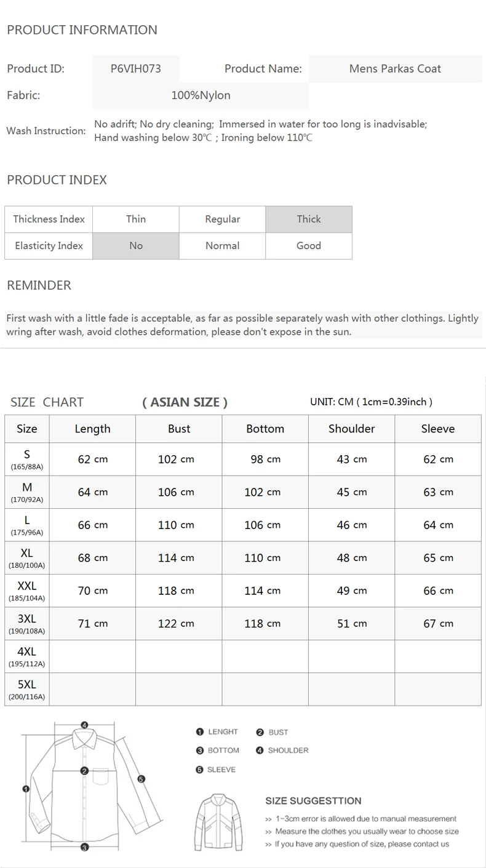Click the 100%Nylon fabric field
Viewport: 486px width, 868px height.
point(201,95)
